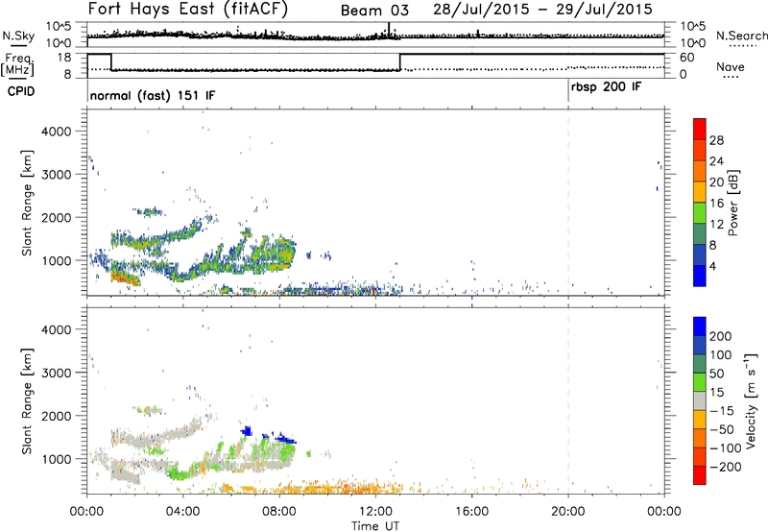Image resolution: width=768 pixels, height=532 pixels.
Task: Click the "Slant Range [km]" label of Velocity panel
Action: (x=27, y=400)
